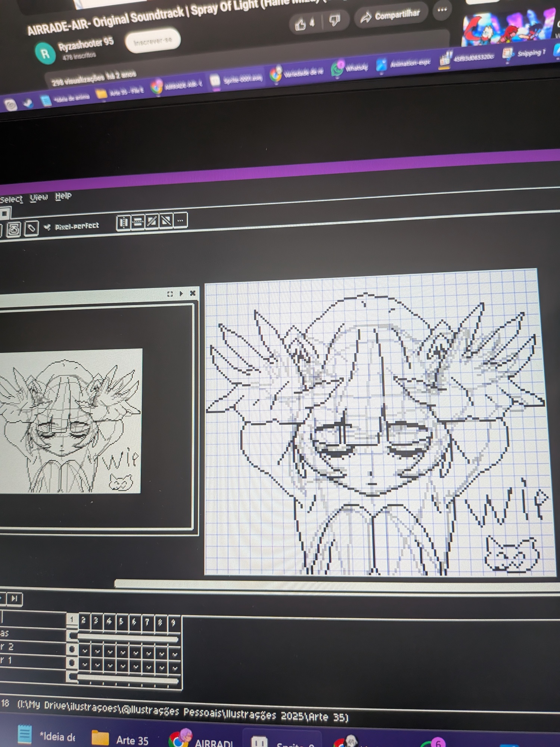The width and height of the screenshot is (560, 747).
Task: Open more symmetry options ellipsis button
Action: (x=180, y=220)
